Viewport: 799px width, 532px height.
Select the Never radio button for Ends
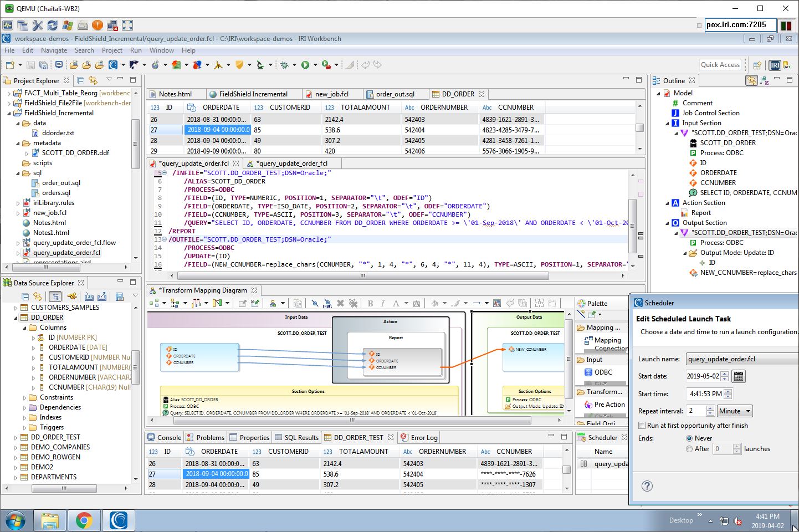coord(689,438)
